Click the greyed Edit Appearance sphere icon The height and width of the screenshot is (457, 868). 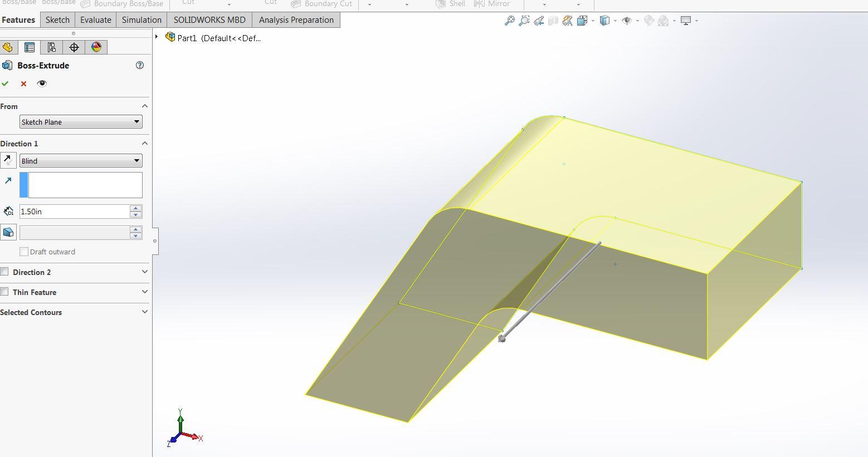(x=648, y=21)
